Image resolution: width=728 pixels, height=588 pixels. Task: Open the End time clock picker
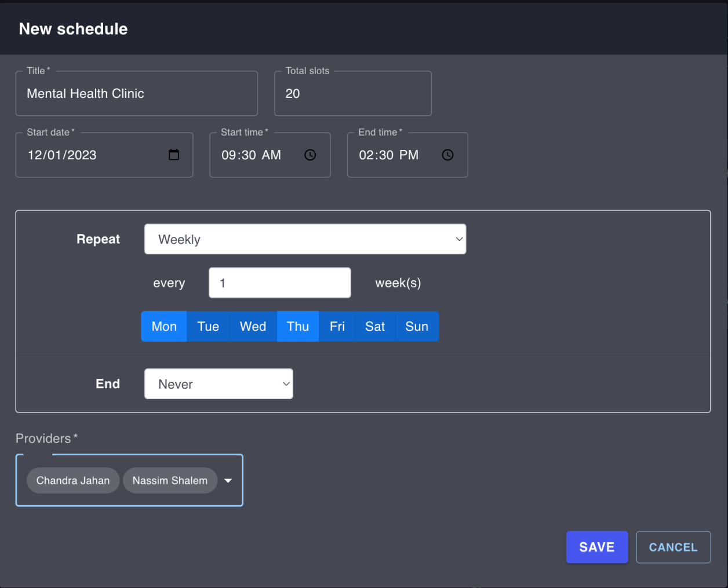pos(447,155)
